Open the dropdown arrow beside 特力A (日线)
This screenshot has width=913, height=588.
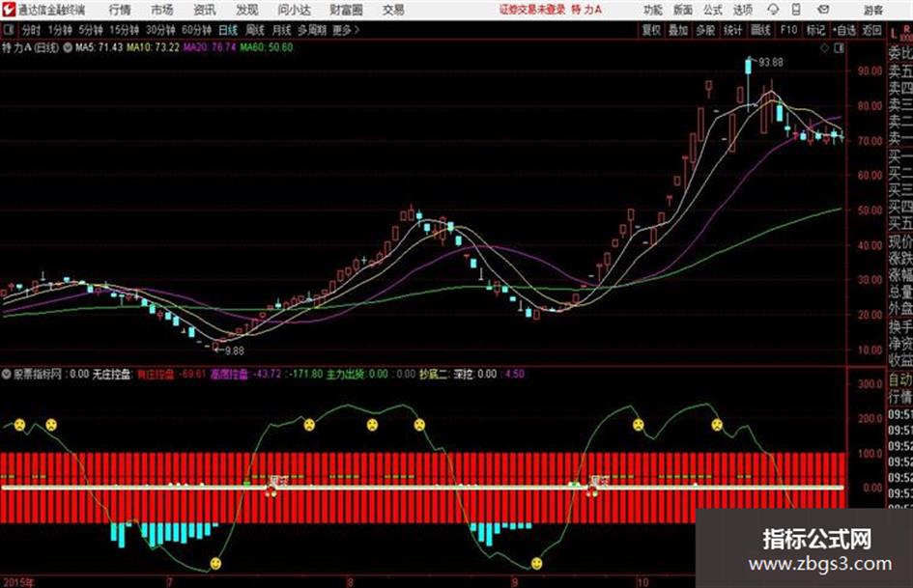(68, 47)
